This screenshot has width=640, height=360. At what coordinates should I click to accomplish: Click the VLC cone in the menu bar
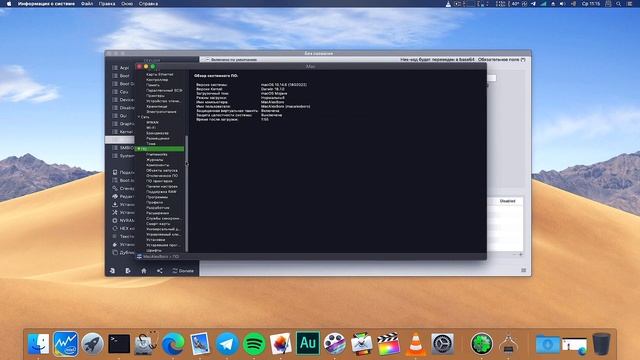pyautogui.click(x=448, y=4)
